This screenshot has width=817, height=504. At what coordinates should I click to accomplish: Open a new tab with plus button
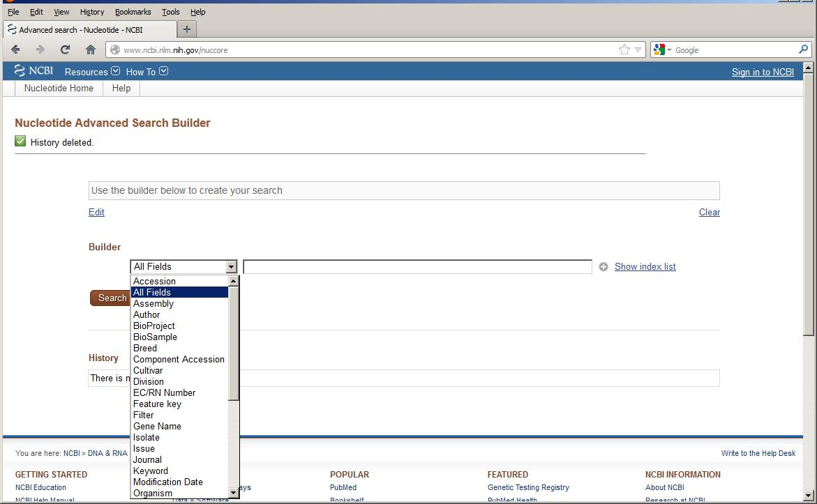pos(186,29)
